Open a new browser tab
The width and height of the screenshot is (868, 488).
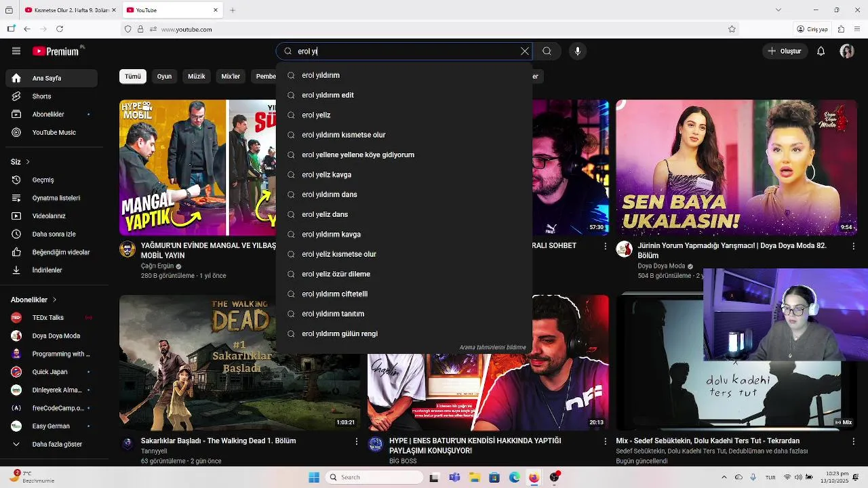[233, 10]
